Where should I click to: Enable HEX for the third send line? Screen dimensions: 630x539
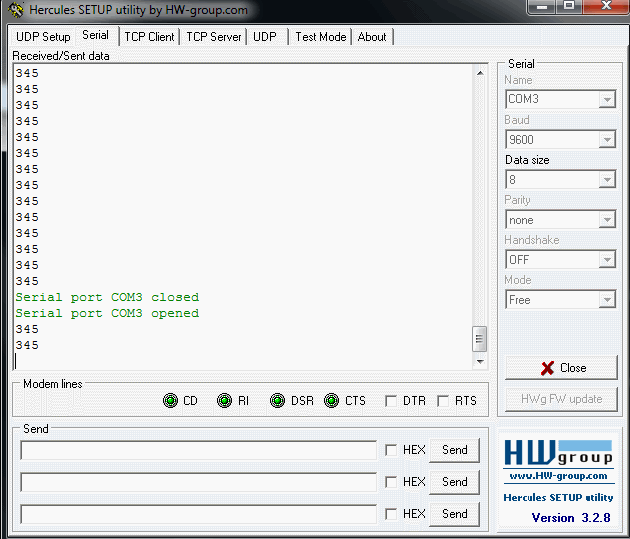point(391,514)
